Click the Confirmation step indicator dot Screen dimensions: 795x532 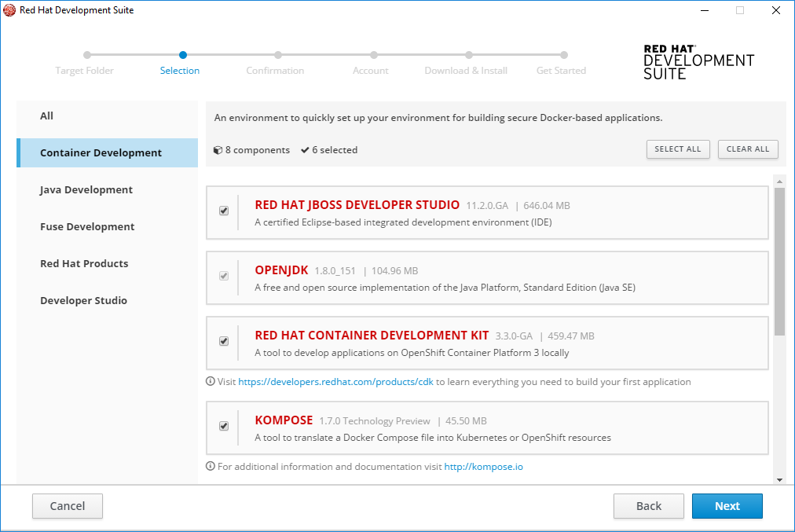pos(277,56)
